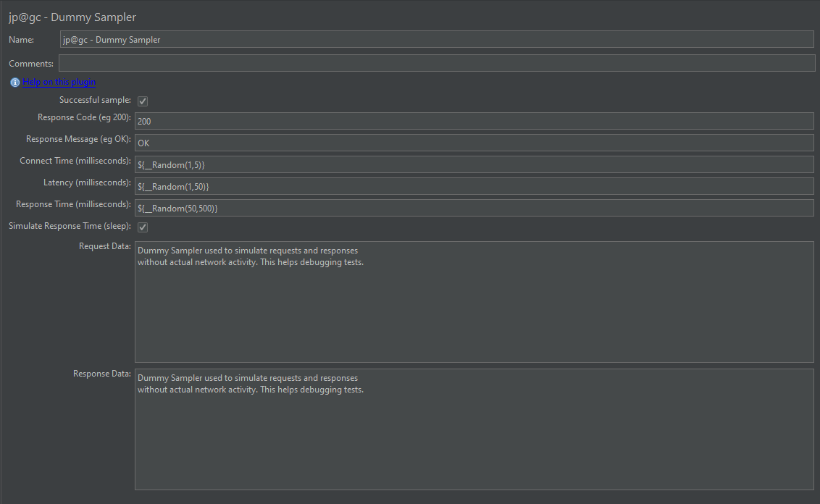820x504 pixels.
Task: Click the 'Successful sample:' label text
Action: tap(95, 100)
